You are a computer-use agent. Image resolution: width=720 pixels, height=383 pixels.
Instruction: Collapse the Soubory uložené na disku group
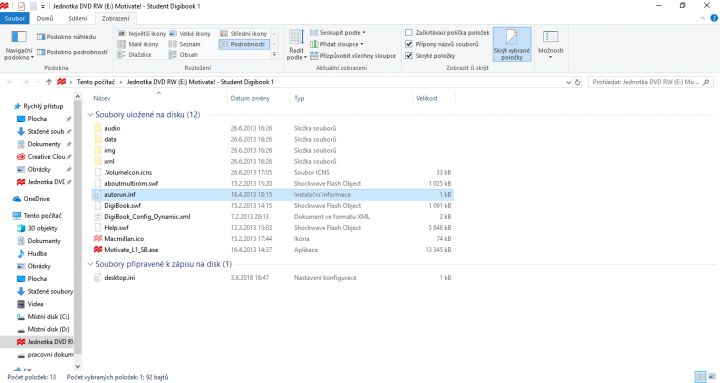coord(90,115)
